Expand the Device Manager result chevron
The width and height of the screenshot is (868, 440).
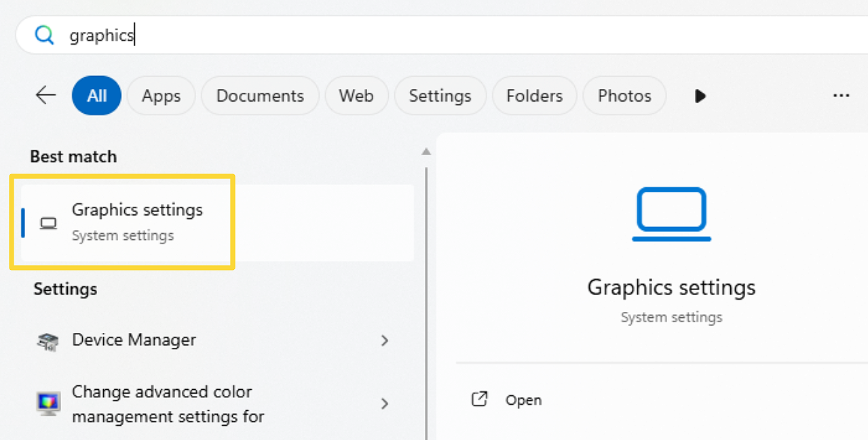pyautogui.click(x=385, y=340)
